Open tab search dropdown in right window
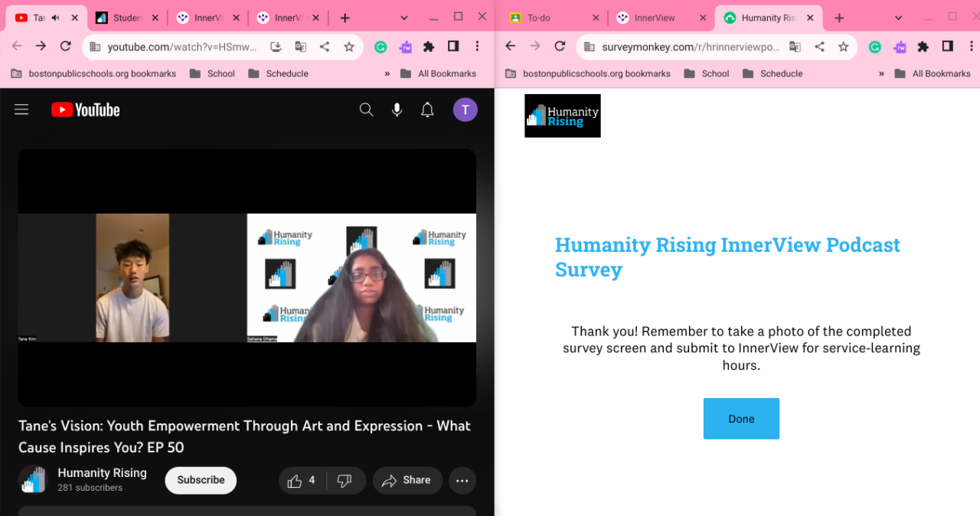Screen dimensions: 980x516 pos(899,18)
